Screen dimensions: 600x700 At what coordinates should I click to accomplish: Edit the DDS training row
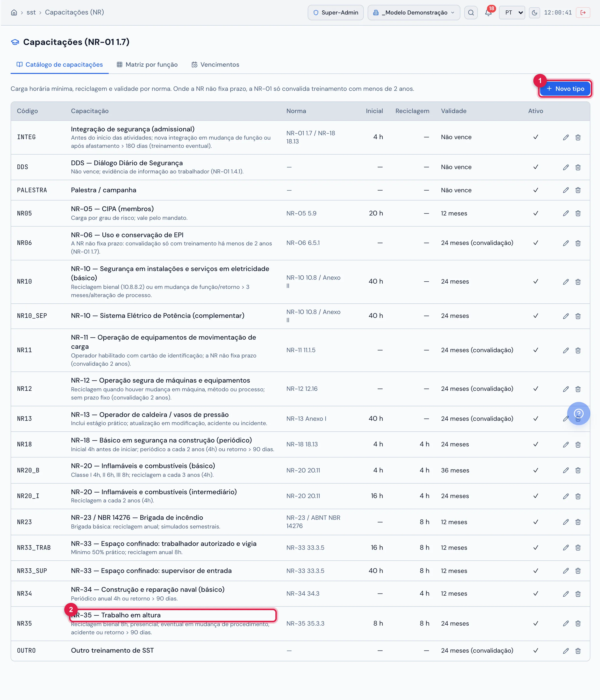[x=566, y=167]
